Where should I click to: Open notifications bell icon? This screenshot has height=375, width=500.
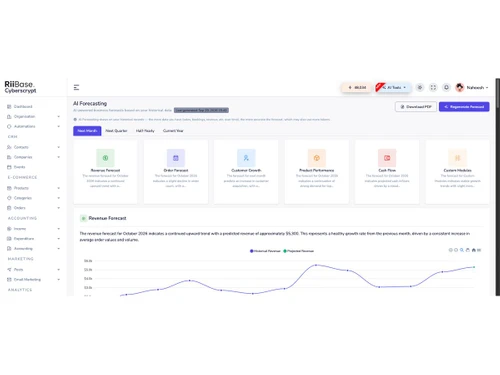click(x=446, y=87)
